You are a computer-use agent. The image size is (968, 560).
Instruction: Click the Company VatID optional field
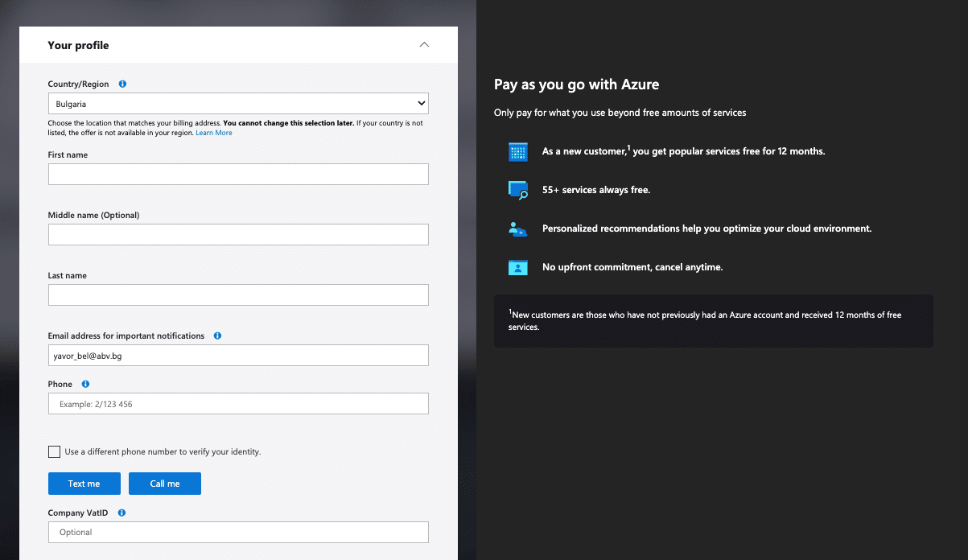[238, 533]
